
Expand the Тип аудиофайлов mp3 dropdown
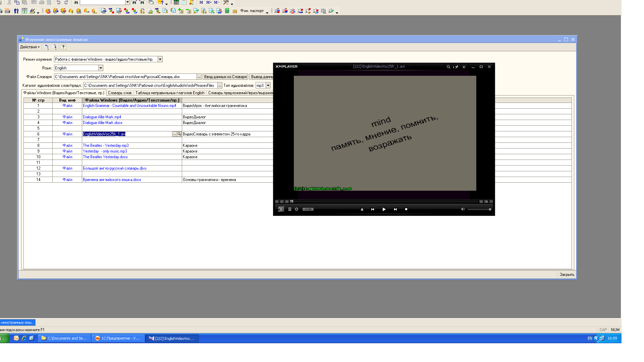click(268, 85)
